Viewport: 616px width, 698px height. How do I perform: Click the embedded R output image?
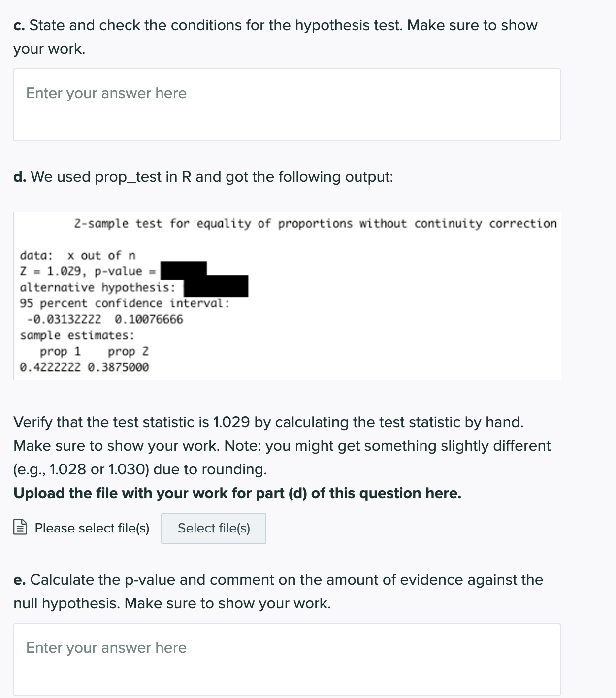pyautogui.click(x=287, y=294)
